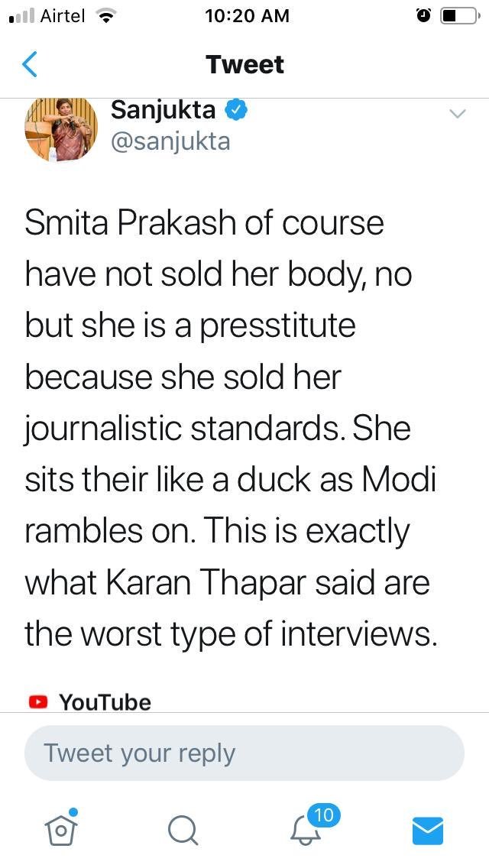Tap the Sanjukta display name
489x868 pixels.
(x=163, y=110)
